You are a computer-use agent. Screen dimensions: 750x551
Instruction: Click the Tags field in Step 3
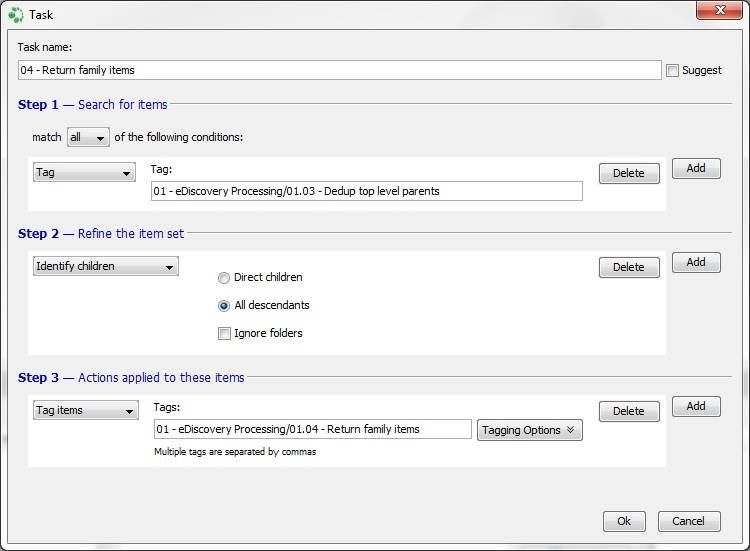(313, 429)
